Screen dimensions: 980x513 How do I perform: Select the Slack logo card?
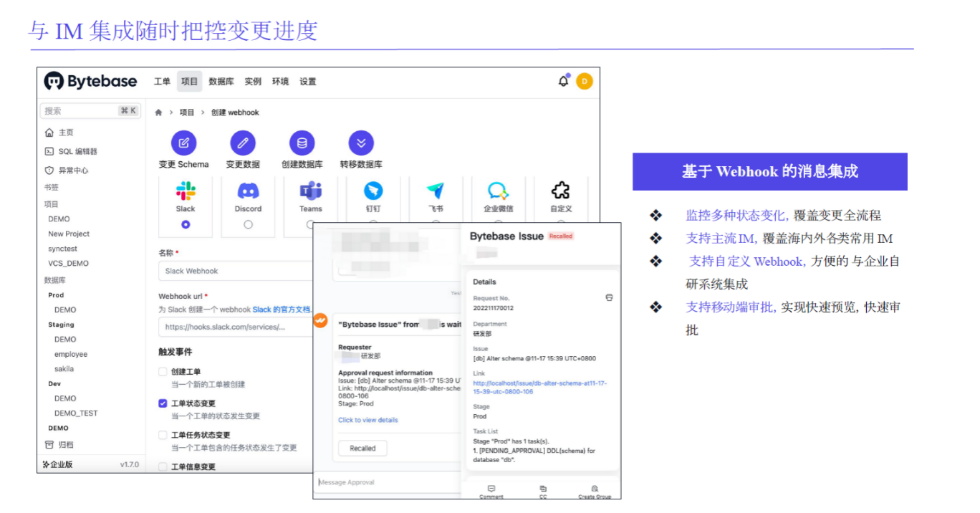(186, 191)
